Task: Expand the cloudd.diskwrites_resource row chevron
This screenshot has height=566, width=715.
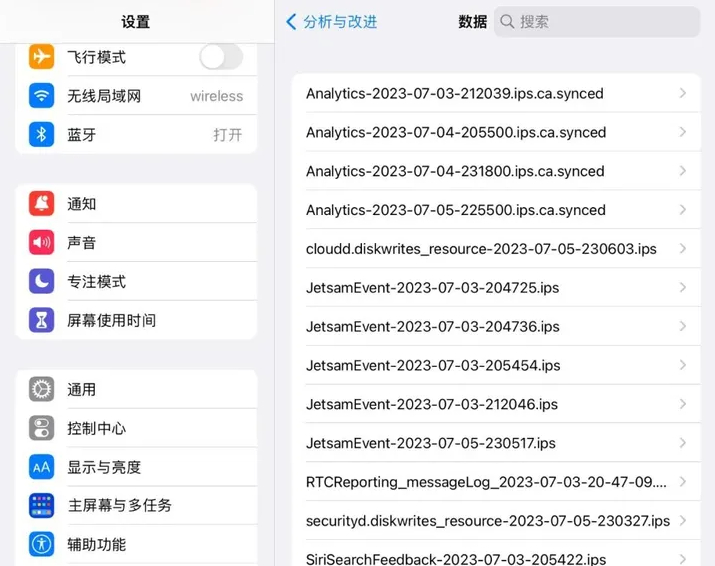Action: [x=683, y=249]
